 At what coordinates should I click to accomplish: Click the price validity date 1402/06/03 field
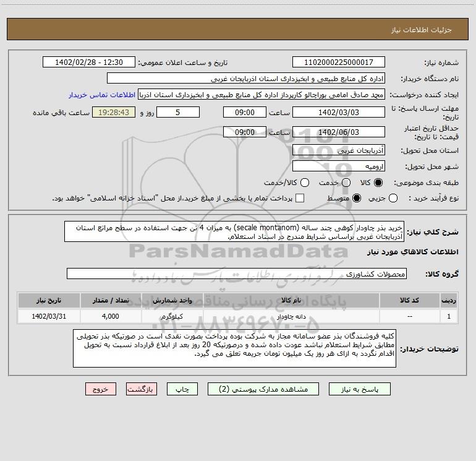coord(339,132)
